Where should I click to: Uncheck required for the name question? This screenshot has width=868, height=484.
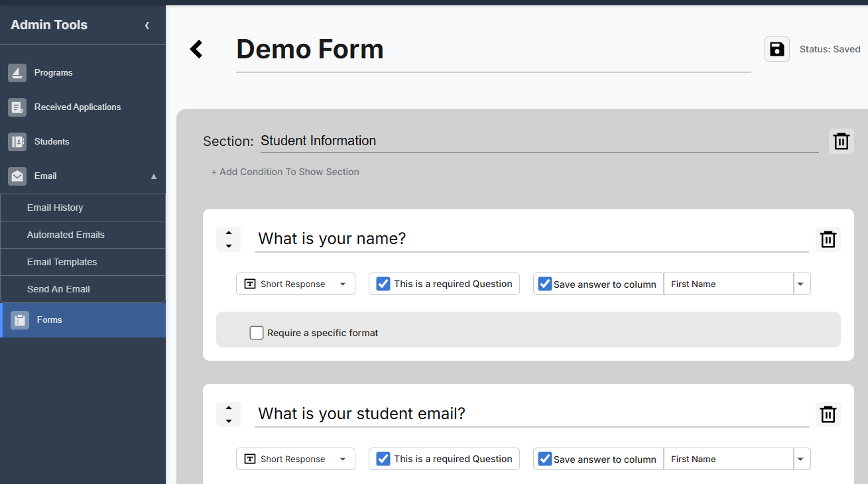(383, 283)
